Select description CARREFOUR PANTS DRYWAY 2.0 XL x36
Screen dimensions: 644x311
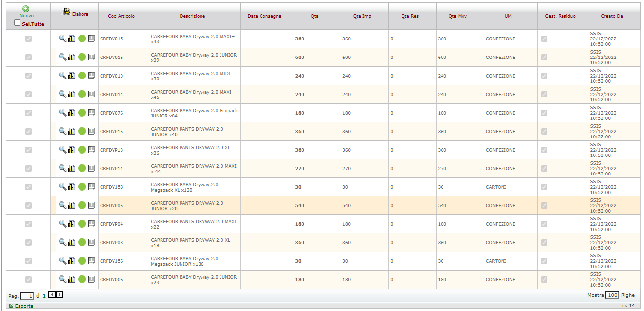point(191,150)
